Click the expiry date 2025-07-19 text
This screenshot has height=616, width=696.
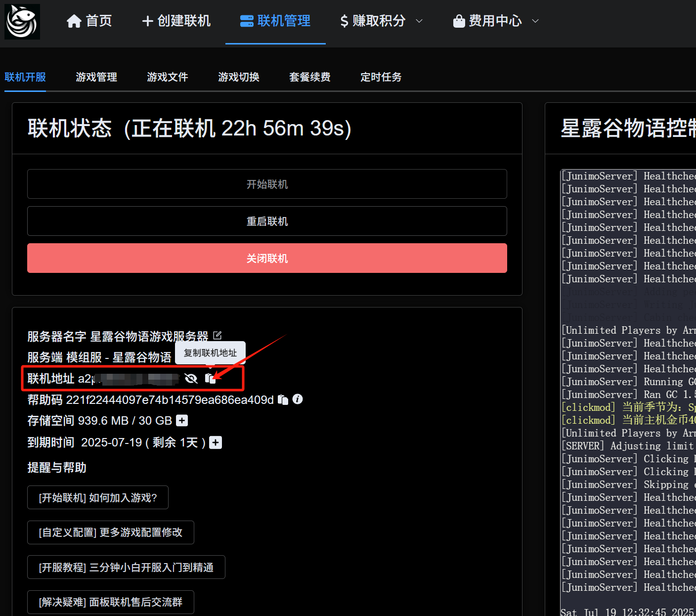(x=112, y=442)
